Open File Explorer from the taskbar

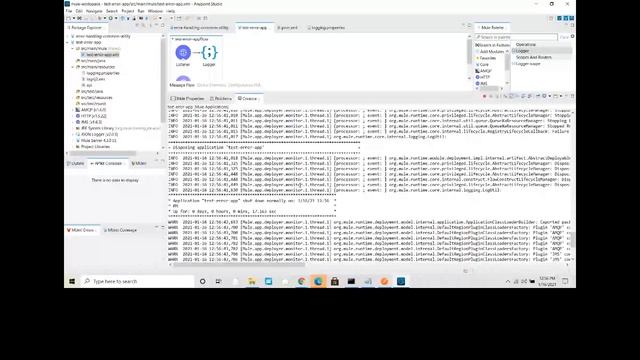click(x=252, y=281)
